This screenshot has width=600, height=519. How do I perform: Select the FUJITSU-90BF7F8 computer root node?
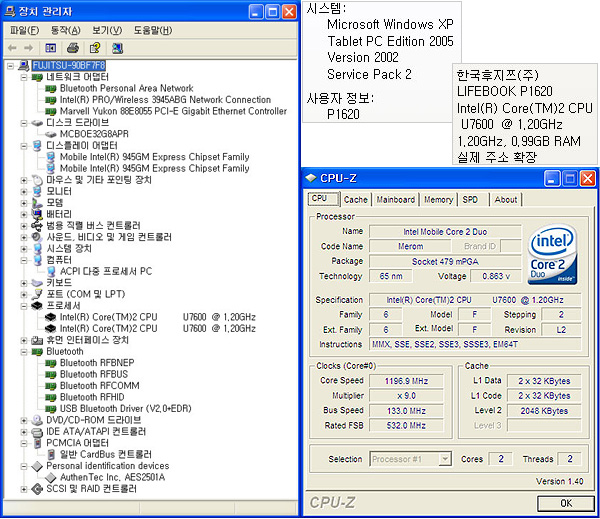coord(68,65)
